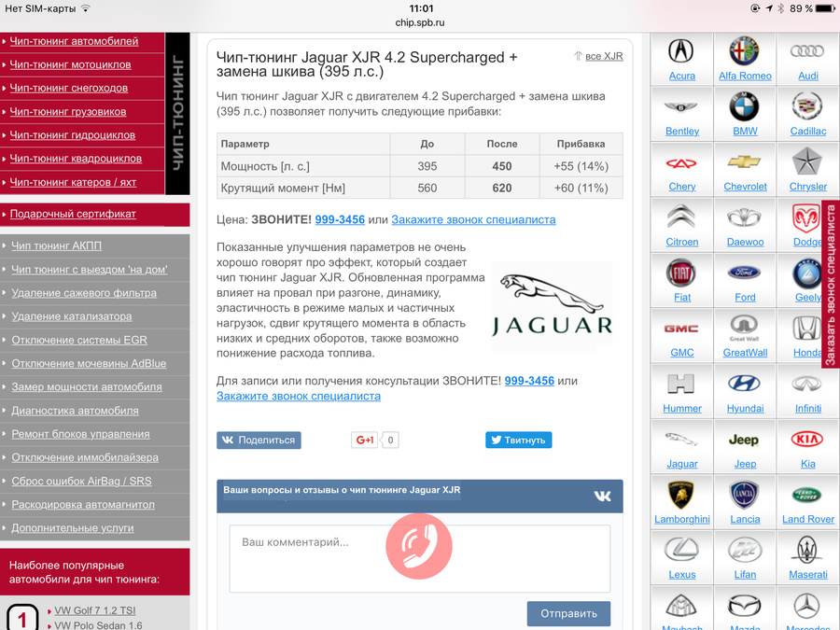840x630 pixels.
Task: Open the Lifan logo
Action: [x=744, y=550]
